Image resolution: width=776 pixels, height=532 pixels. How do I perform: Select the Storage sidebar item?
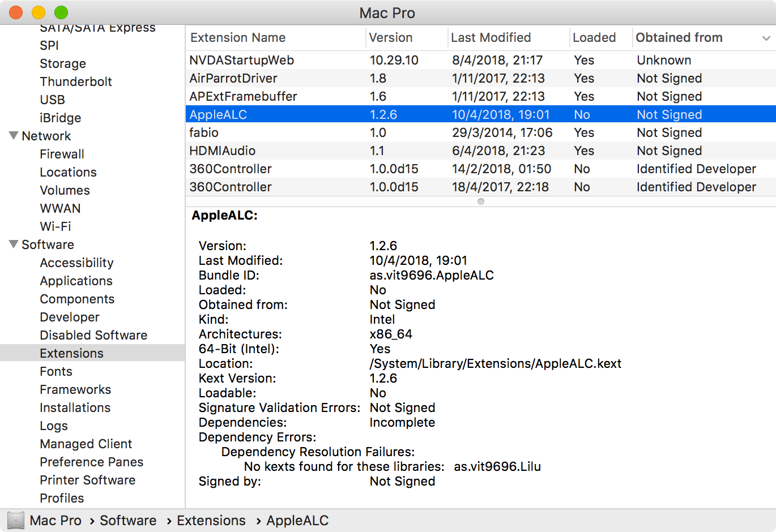[63, 63]
